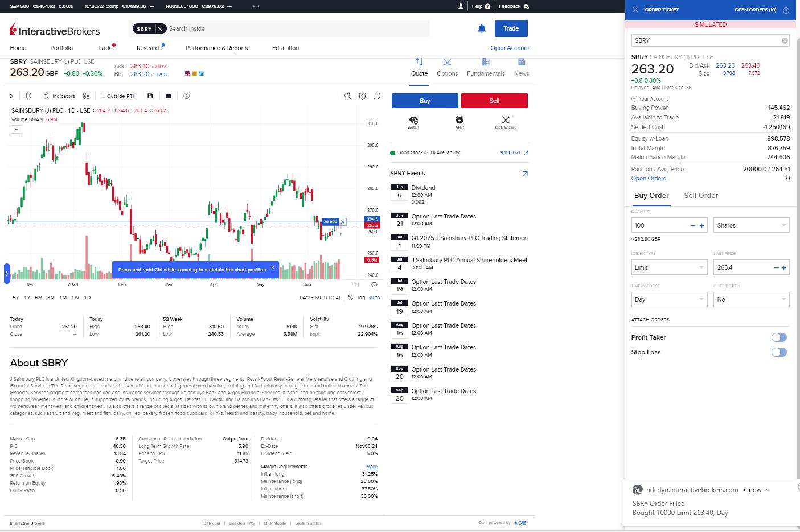Open Help from the top bar
Screen dimensions: 800x532
[x=481, y=6]
